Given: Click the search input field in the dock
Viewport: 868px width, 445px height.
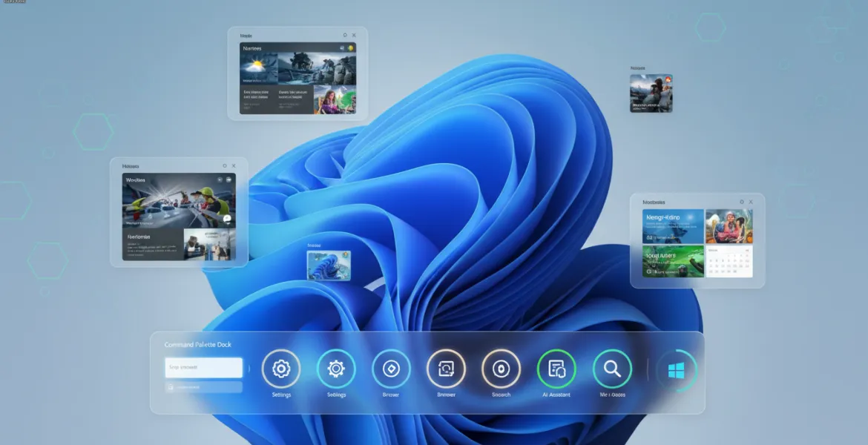Looking at the screenshot, I should [x=203, y=367].
